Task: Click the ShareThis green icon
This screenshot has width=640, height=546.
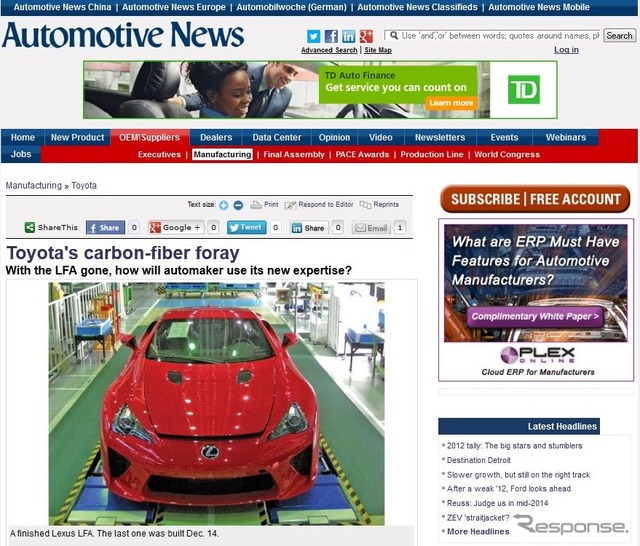Action: (x=29, y=227)
